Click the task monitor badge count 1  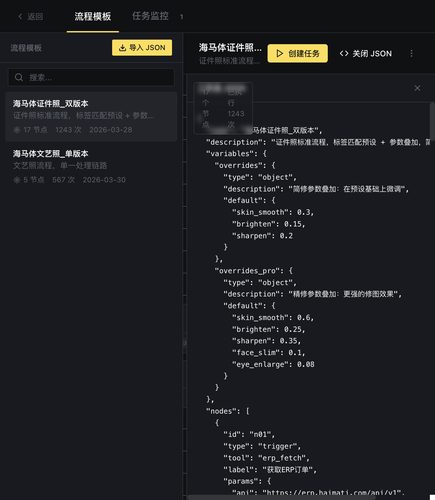[182, 17]
